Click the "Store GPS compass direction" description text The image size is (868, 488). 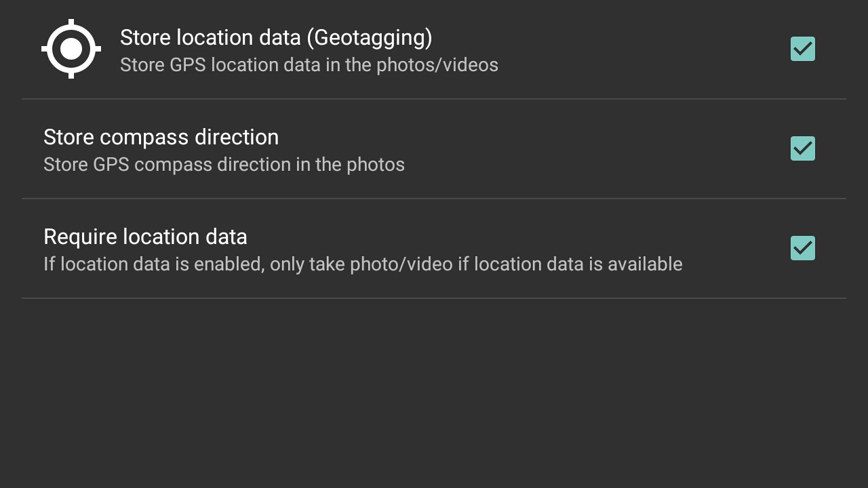[224, 165]
